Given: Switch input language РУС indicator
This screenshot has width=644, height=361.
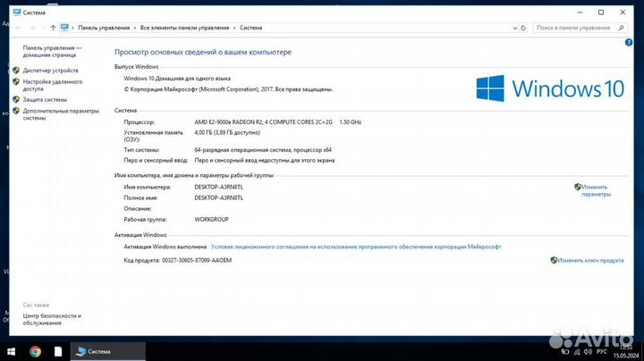Looking at the screenshot, I should (x=602, y=351).
